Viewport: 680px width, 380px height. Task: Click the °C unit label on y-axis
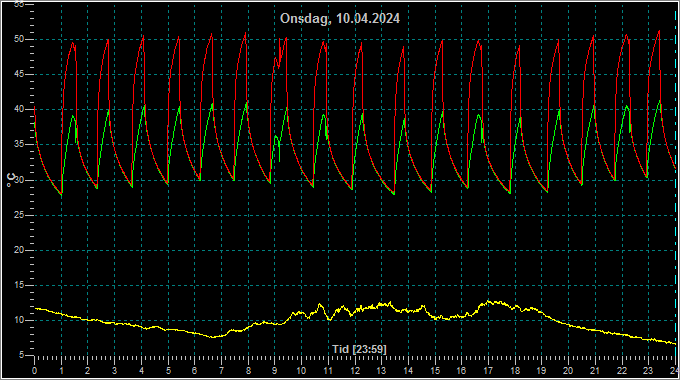10,180
